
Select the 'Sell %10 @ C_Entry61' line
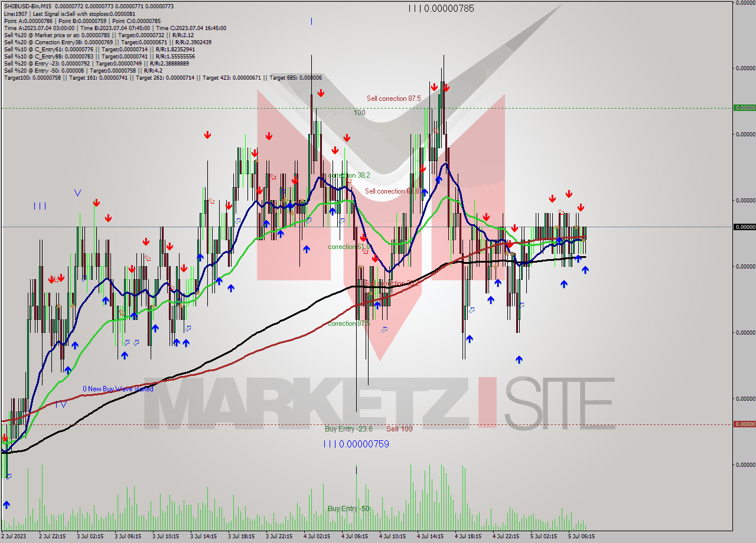click(x=99, y=49)
